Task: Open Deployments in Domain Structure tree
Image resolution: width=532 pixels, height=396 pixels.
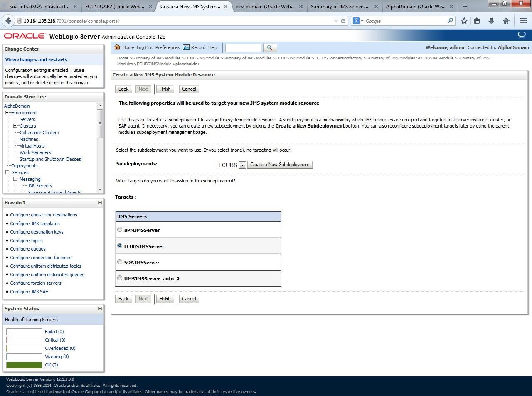Action: pyautogui.click(x=25, y=166)
